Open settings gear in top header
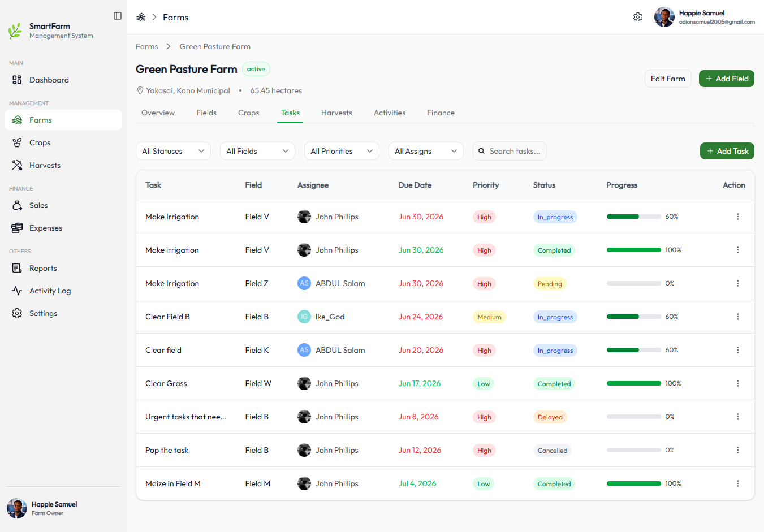Screen dimensions: 764x532 coord(638,17)
